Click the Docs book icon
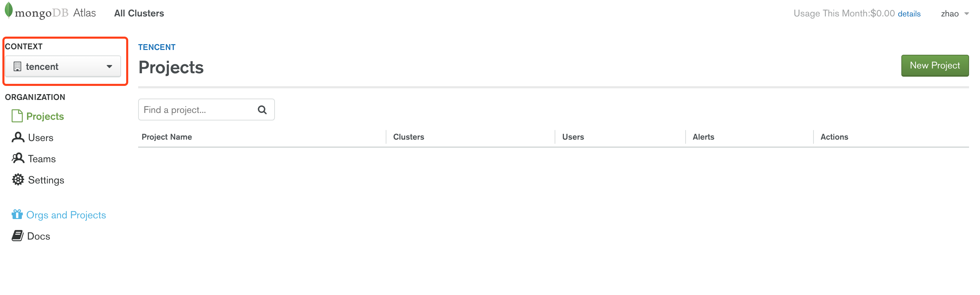Viewport: 980px width, 295px height. tap(17, 235)
